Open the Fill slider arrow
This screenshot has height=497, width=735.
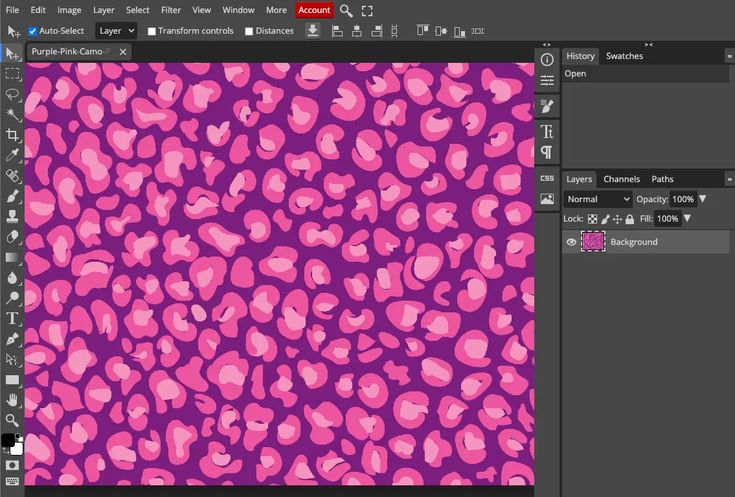(x=687, y=218)
